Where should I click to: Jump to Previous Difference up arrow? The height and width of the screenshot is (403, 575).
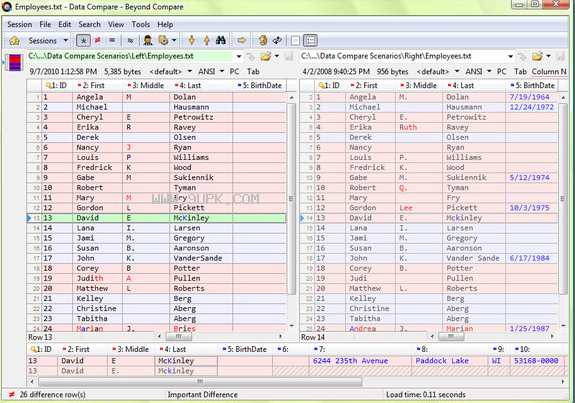pyautogui.click(x=207, y=40)
